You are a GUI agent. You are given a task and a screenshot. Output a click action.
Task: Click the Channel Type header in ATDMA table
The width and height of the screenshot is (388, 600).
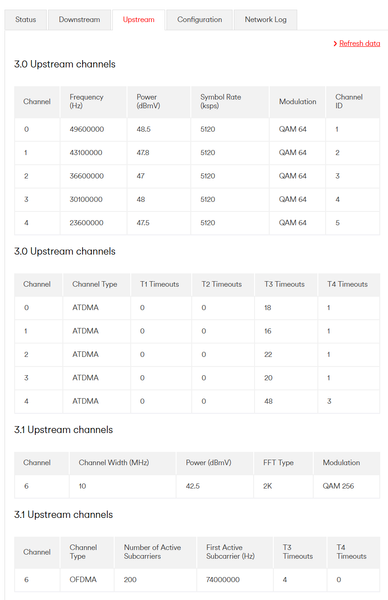click(96, 284)
